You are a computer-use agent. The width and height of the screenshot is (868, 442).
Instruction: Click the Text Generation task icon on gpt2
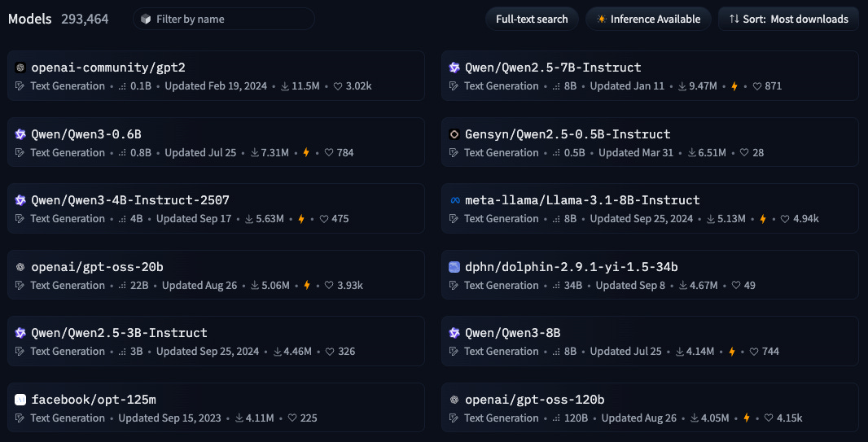[x=20, y=86]
